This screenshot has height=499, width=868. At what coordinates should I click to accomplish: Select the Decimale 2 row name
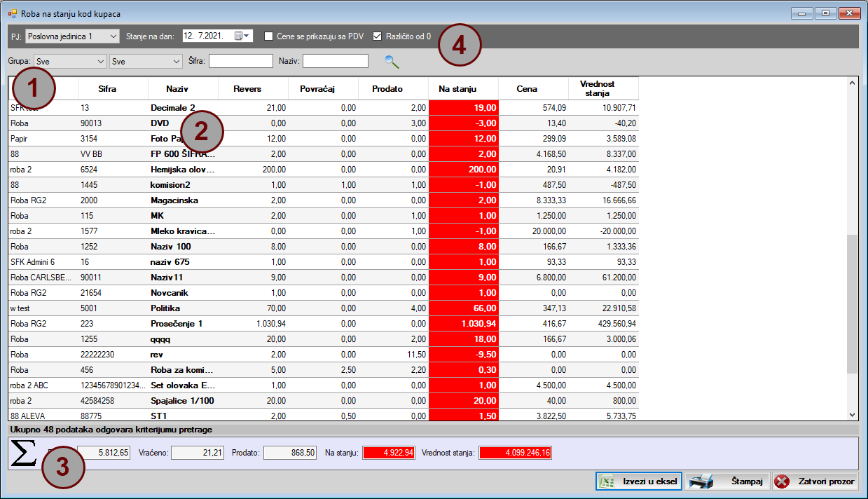pos(172,108)
